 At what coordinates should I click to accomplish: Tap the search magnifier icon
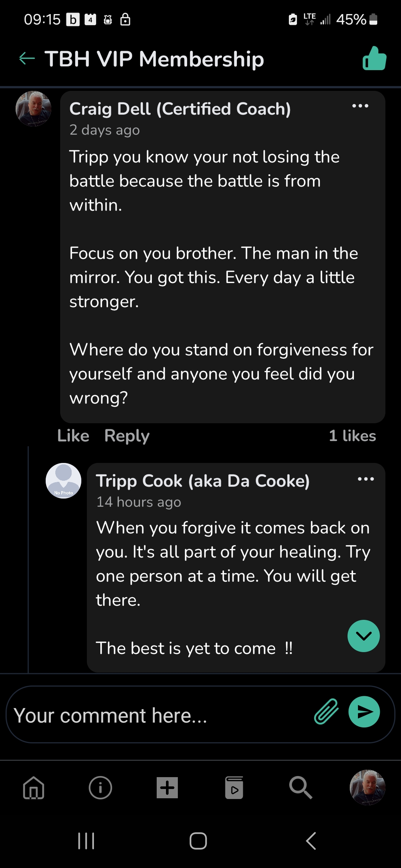tap(301, 788)
